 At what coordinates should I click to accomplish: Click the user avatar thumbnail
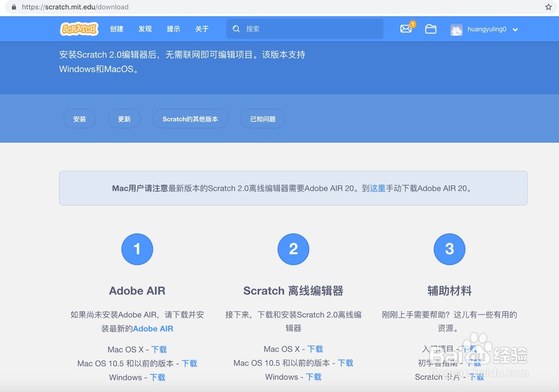click(x=456, y=30)
